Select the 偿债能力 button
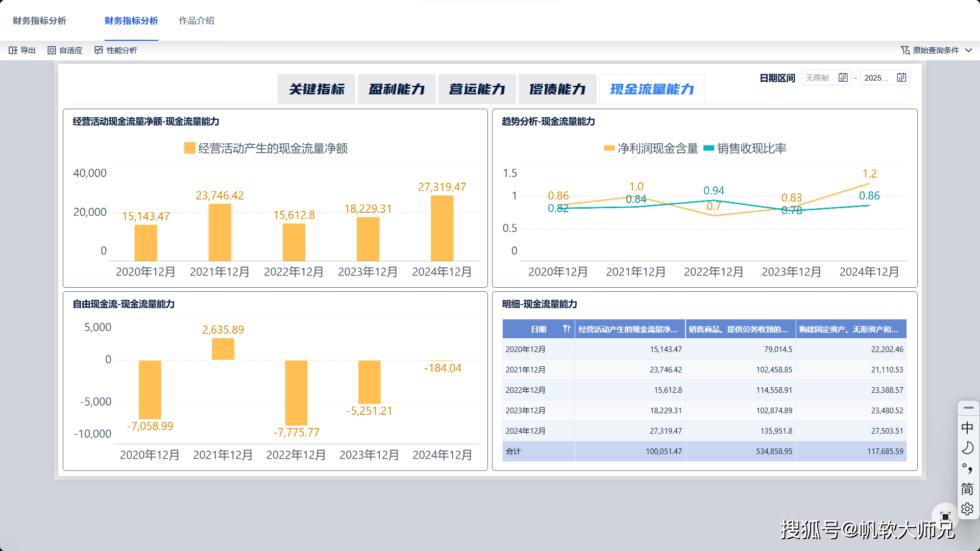This screenshot has width=980, height=551. coord(557,89)
